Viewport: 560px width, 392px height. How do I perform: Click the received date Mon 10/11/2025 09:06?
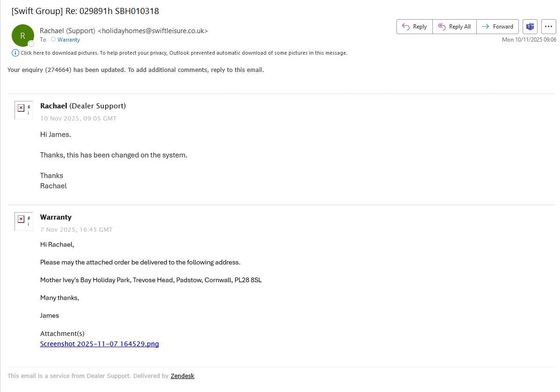529,40
